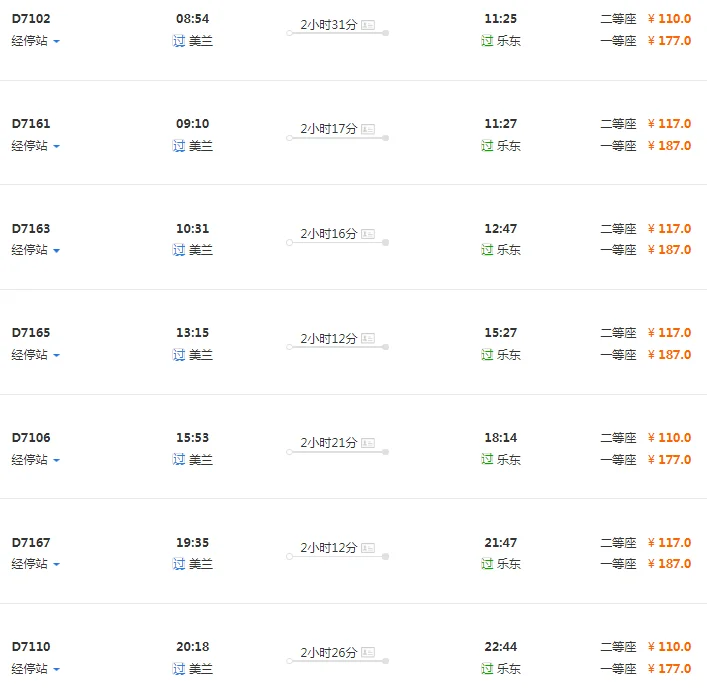Click the ID card icon beside 2小时26分
The height and width of the screenshot is (689, 707).
coord(368,653)
